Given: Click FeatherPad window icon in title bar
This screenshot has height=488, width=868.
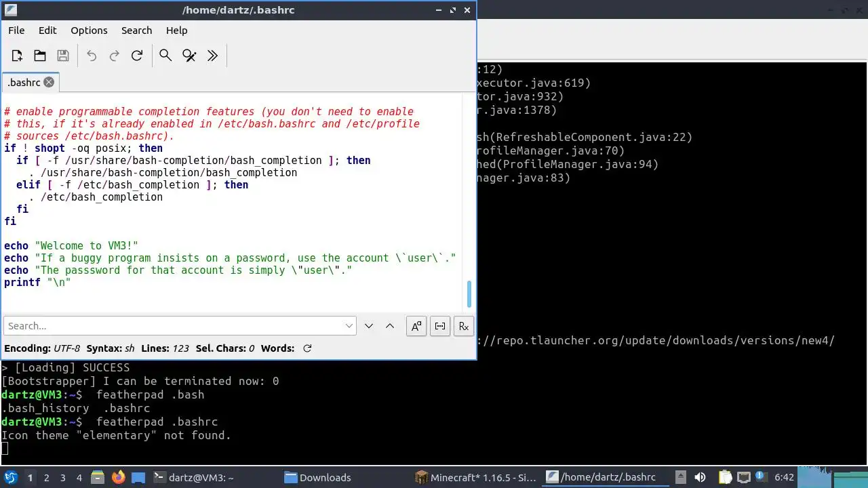Looking at the screenshot, I should (x=9, y=10).
